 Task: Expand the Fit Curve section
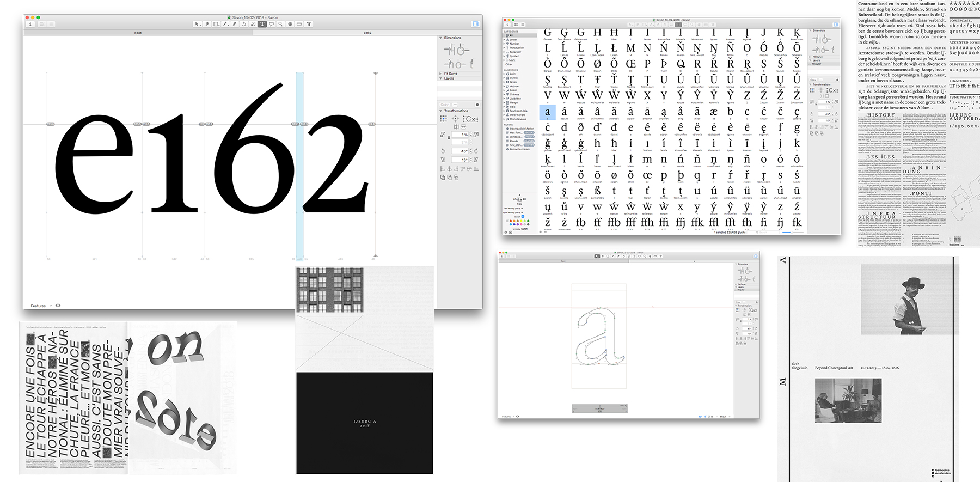[441, 74]
